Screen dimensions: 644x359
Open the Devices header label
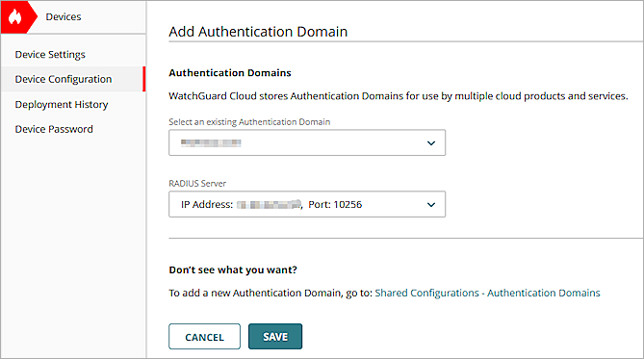[x=64, y=16]
